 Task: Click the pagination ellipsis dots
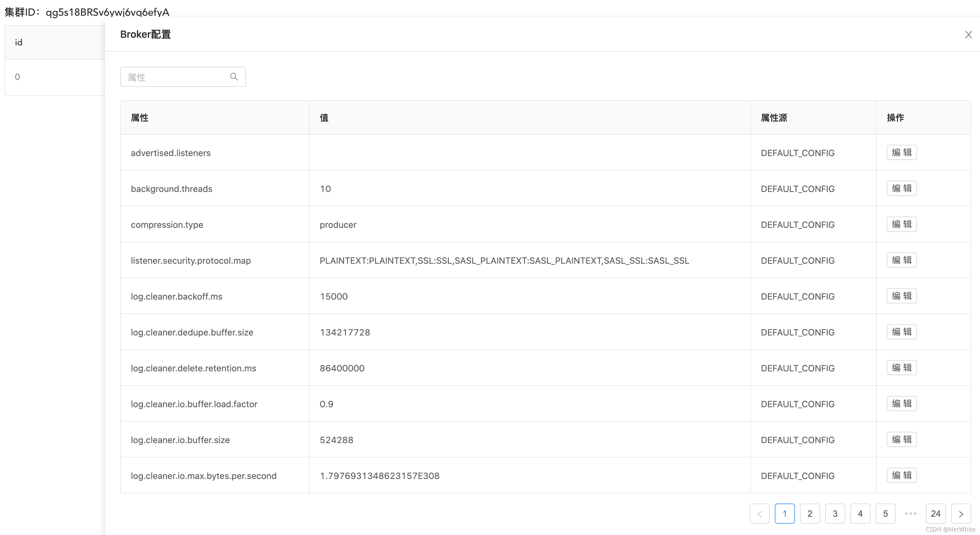click(x=910, y=514)
